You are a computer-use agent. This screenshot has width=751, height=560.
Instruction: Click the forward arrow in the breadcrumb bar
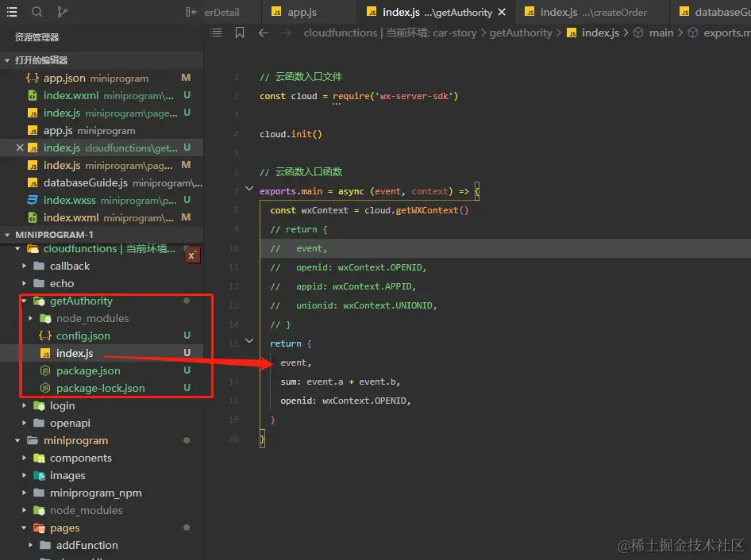[x=287, y=33]
